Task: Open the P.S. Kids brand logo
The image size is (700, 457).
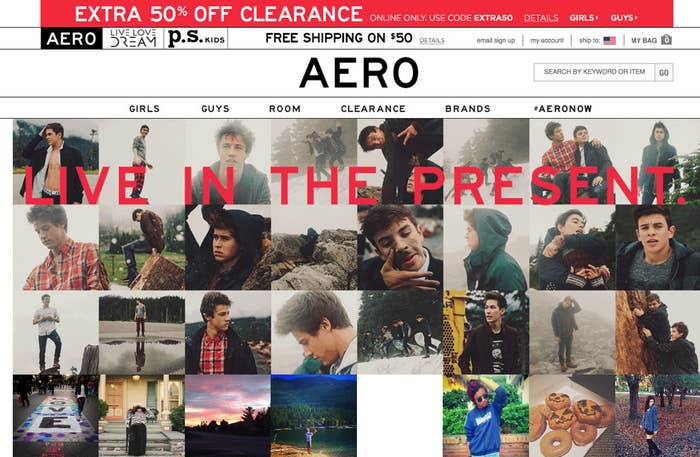Action: coord(196,38)
